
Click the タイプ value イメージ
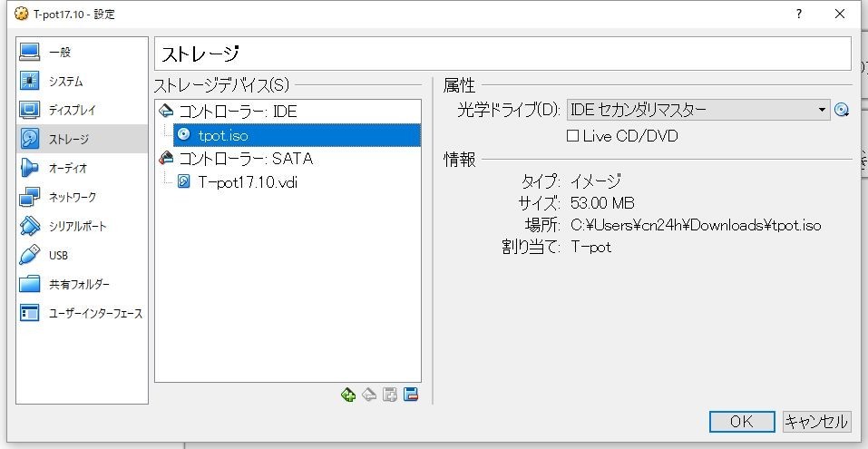[x=596, y=181]
